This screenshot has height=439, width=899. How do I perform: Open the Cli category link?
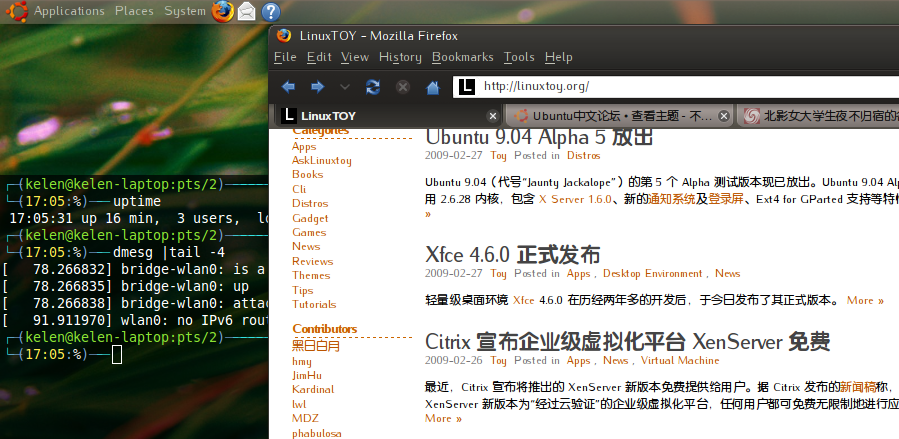tap(299, 189)
